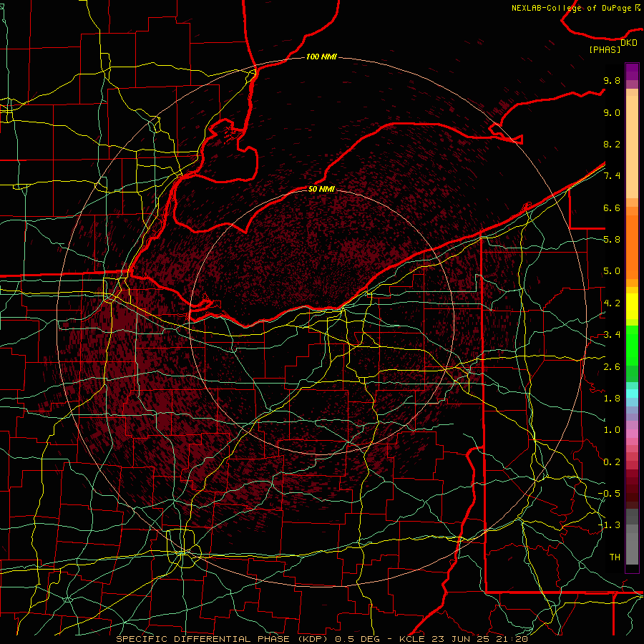Click the DKD label above the color scale
644x644 pixels.
pos(628,43)
